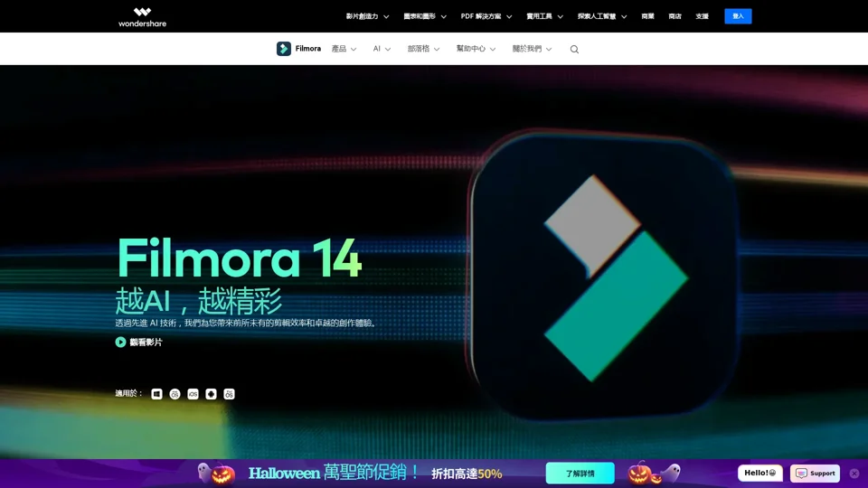Go to the 商業 top menu link
This screenshot has height=488, width=868.
coord(647,16)
